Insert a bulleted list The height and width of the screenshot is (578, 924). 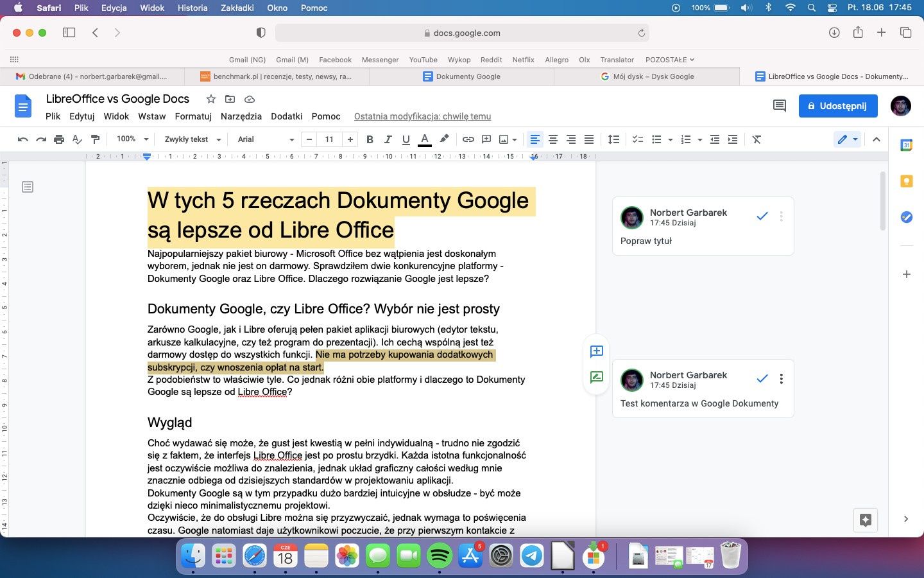pyautogui.click(x=656, y=139)
